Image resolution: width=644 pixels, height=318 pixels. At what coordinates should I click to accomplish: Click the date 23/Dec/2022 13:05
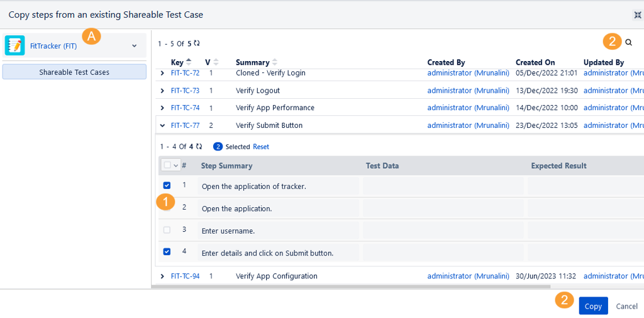point(547,125)
